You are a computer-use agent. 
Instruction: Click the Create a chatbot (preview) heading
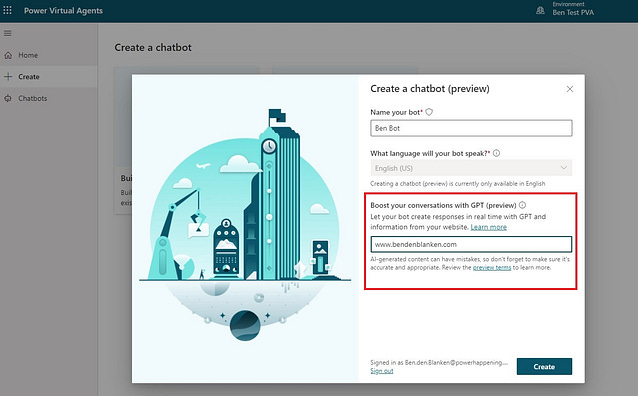click(430, 89)
